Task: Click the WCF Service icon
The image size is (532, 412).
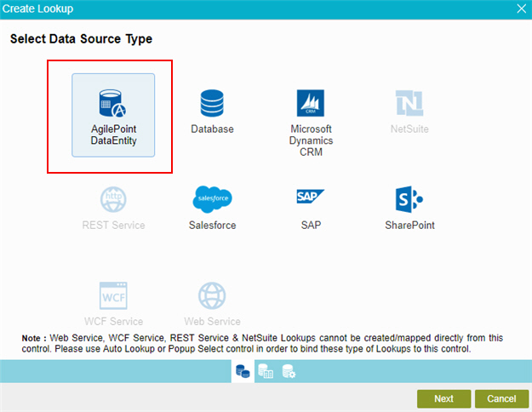Action: click(113, 295)
